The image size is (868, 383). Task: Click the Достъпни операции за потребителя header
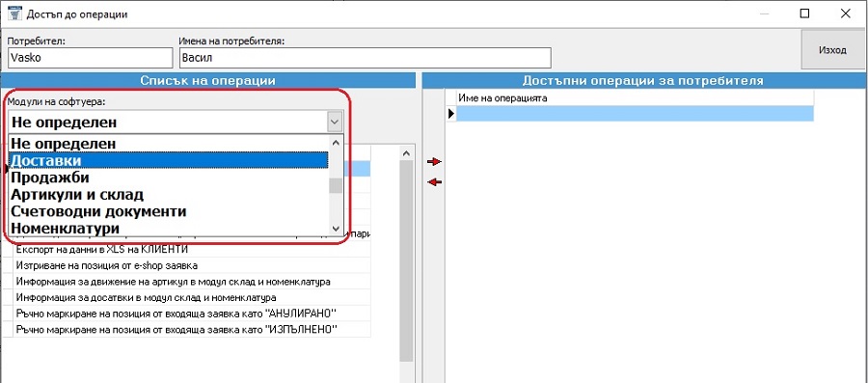click(643, 80)
